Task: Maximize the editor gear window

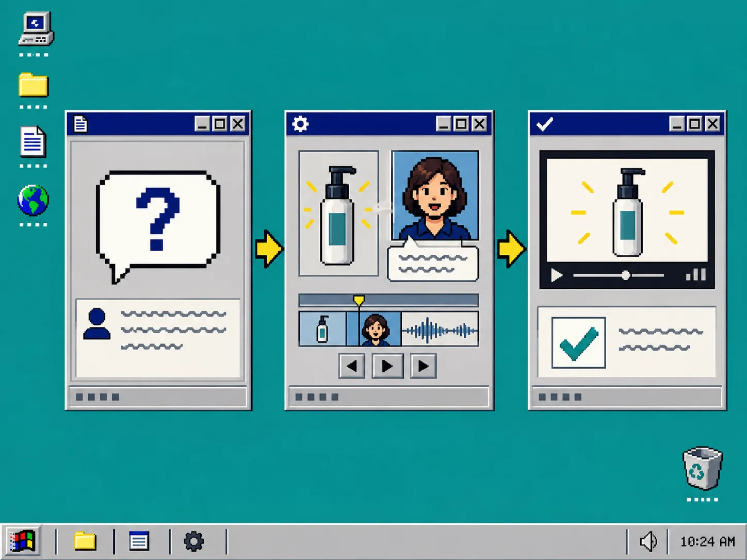Action: 461,124
